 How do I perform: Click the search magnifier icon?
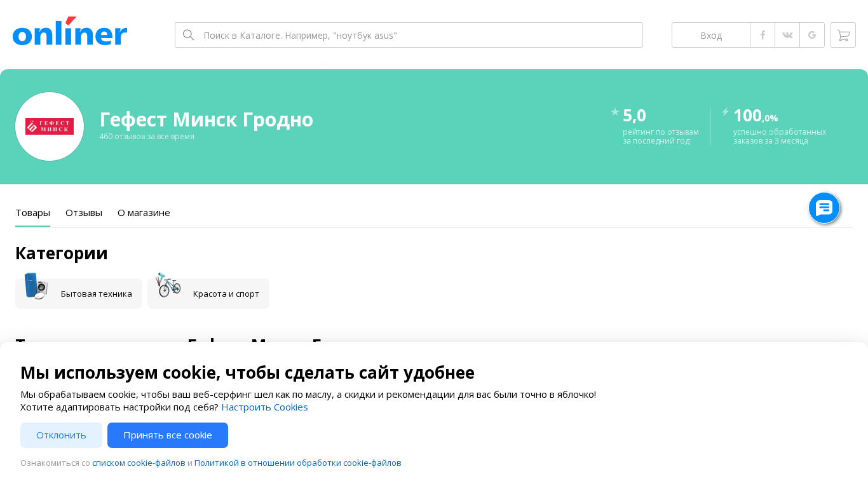[x=188, y=35]
